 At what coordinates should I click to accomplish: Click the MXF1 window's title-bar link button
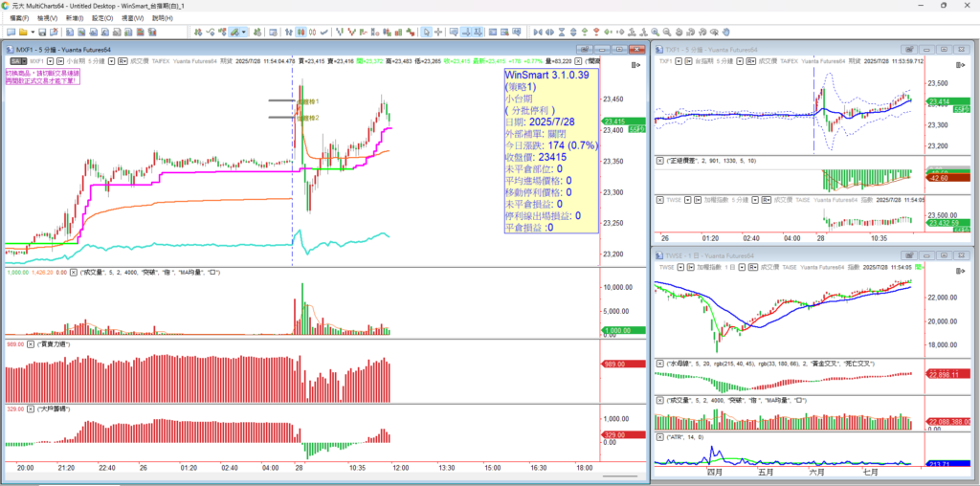[585, 50]
